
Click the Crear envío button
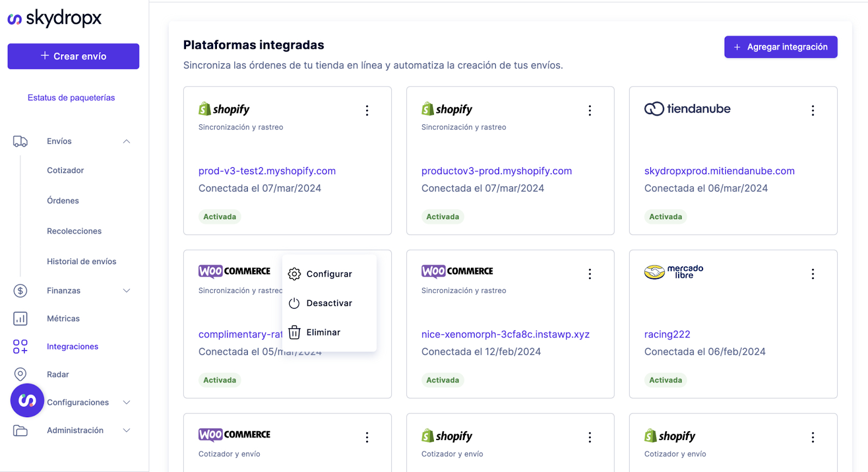point(73,56)
